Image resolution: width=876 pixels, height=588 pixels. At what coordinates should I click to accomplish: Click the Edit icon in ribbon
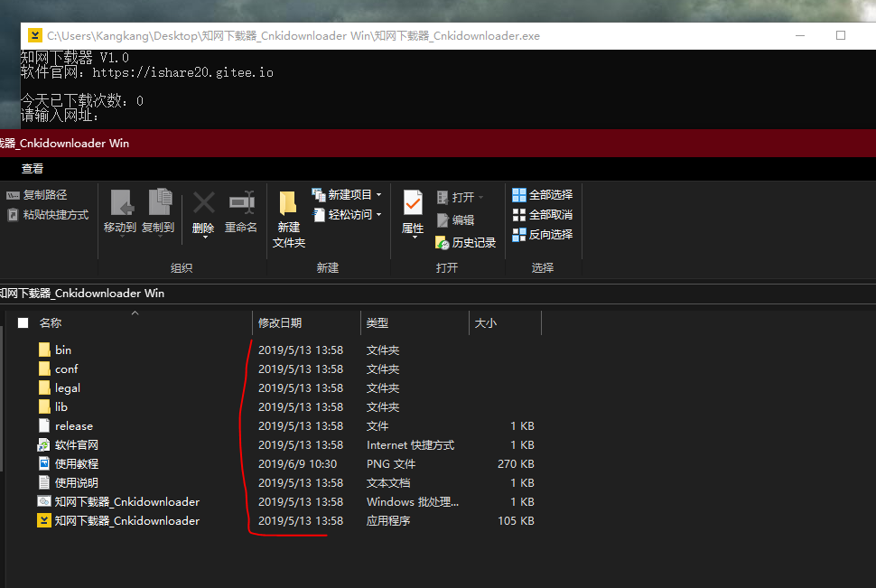pyautogui.click(x=443, y=220)
